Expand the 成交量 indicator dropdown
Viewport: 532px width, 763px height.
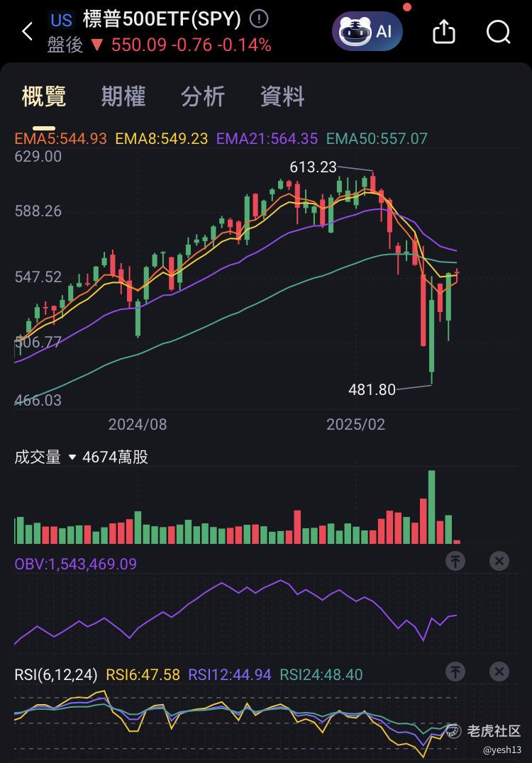pyautogui.click(x=72, y=457)
